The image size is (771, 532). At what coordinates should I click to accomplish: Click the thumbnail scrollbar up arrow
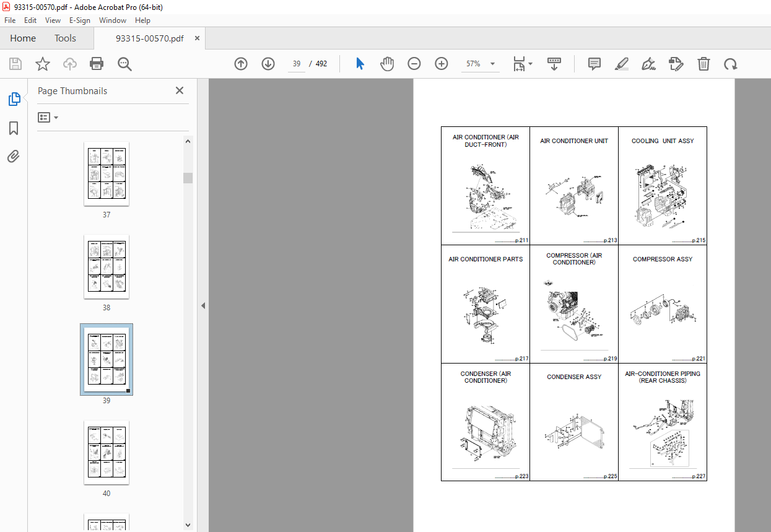pos(188,141)
